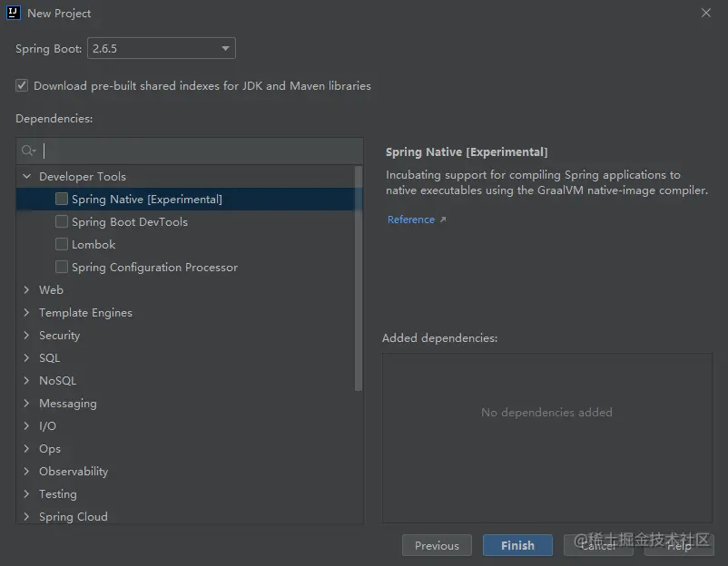Go back with the Previous button
The width and height of the screenshot is (728, 566).
(x=437, y=545)
